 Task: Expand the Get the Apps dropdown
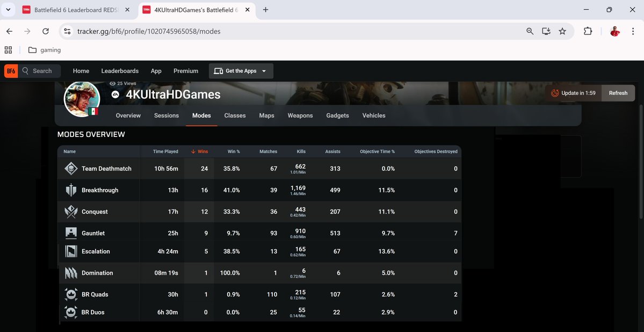click(241, 71)
